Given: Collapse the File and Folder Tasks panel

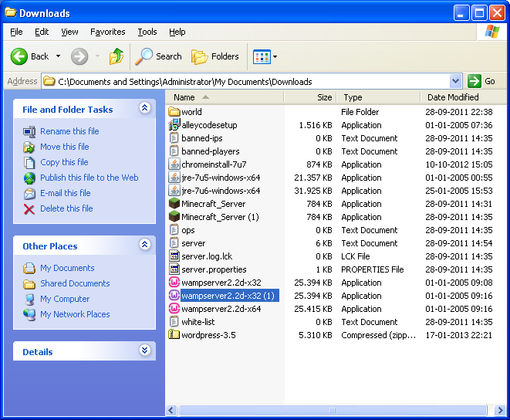Looking at the screenshot, I should pos(145,107).
